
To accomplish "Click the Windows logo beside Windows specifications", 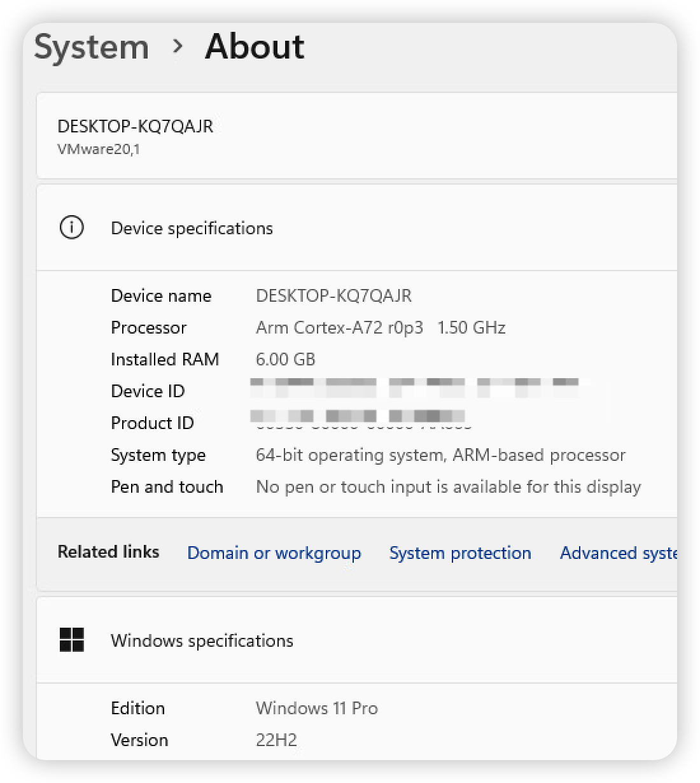I will (71, 640).
